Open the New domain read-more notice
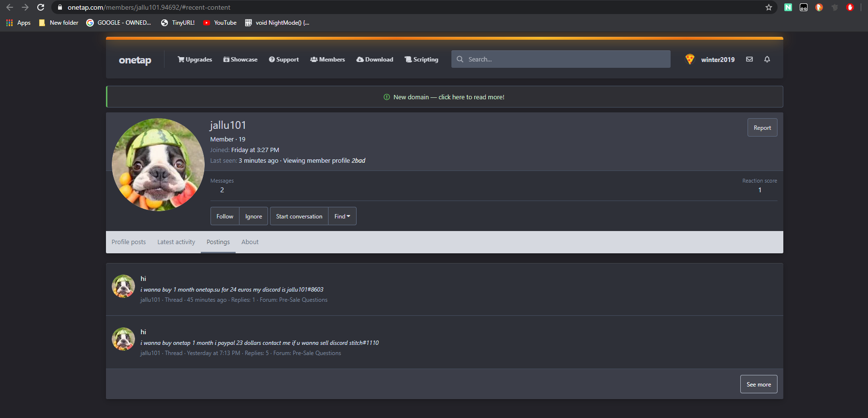This screenshot has width=868, height=418. pos(449,97)
